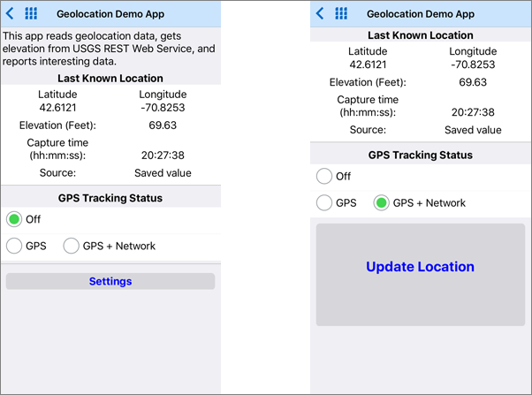
Task: Open Settings via the Settings button
Action: (110, 281)
